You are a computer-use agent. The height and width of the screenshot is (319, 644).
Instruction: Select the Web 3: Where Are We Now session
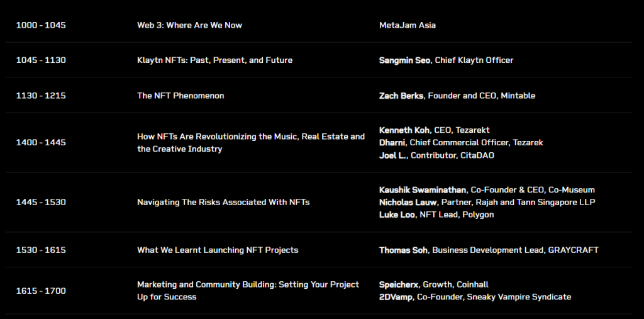pos(189,25)
